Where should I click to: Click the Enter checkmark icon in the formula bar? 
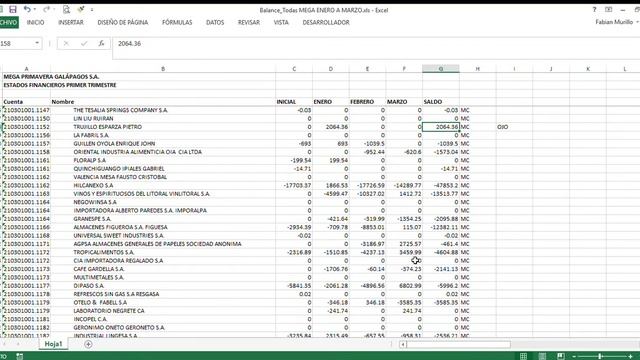(84, 43)
